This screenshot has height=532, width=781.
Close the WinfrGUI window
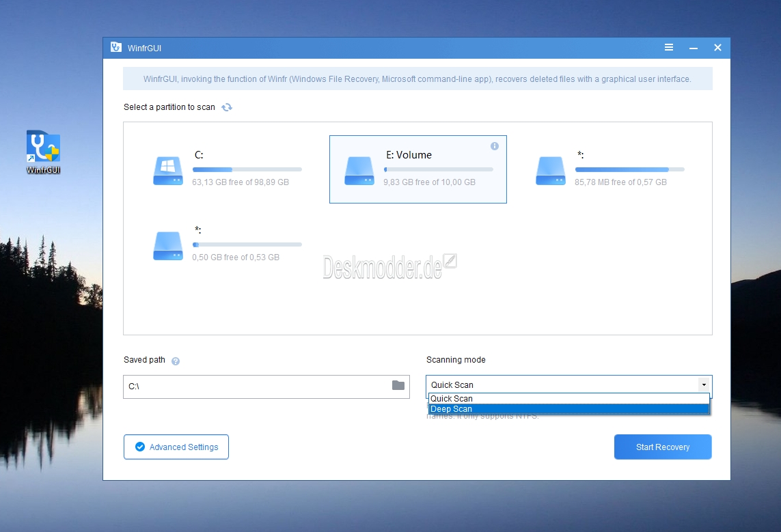pyautogui.click(x=717, y=47)
